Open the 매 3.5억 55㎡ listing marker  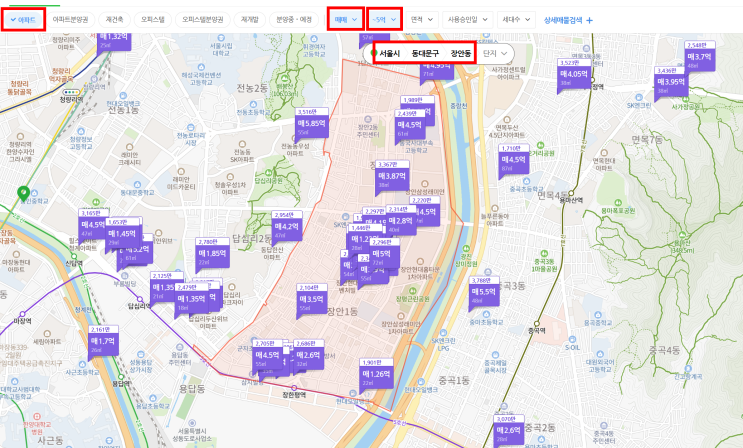click(311, 299)
